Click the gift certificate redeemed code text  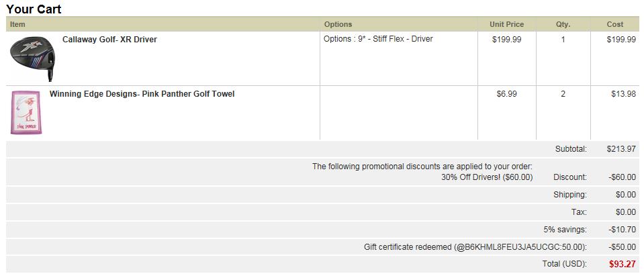[x=475, y=247]
